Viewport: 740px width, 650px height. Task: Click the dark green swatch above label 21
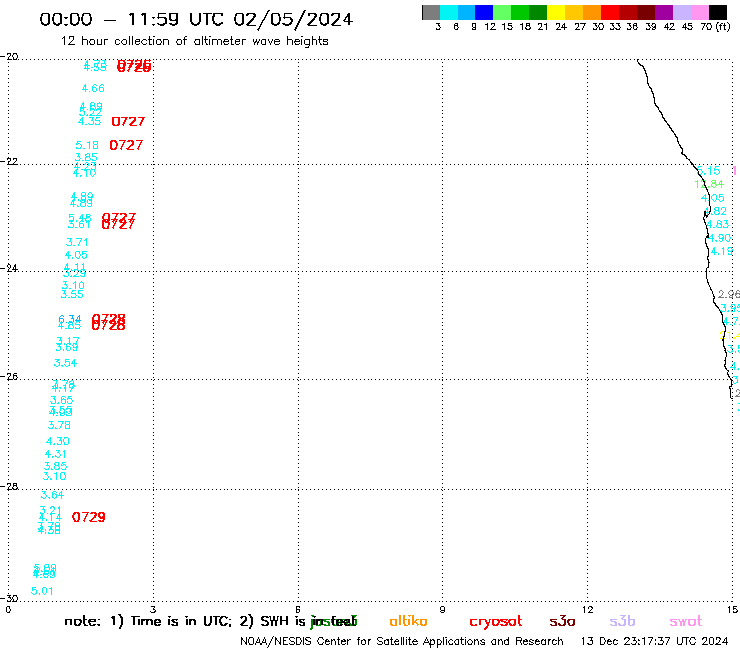[x=538, y=12]
